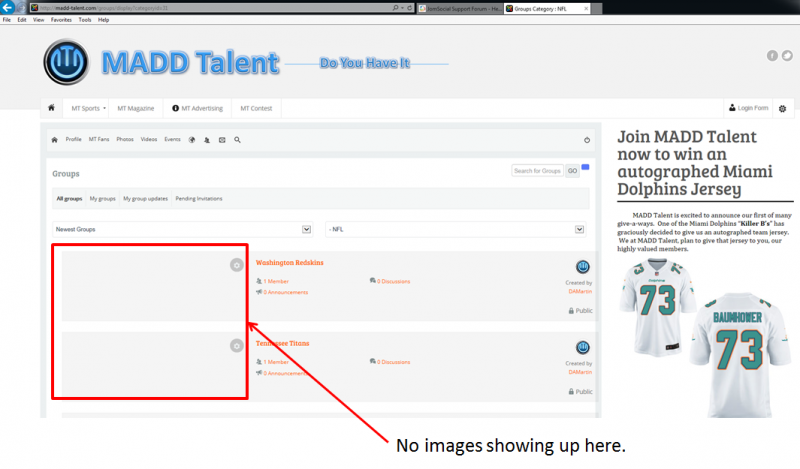Open the View menu
Image resolution: width=800 pixels, height=469 pixels.
[38, 20]
